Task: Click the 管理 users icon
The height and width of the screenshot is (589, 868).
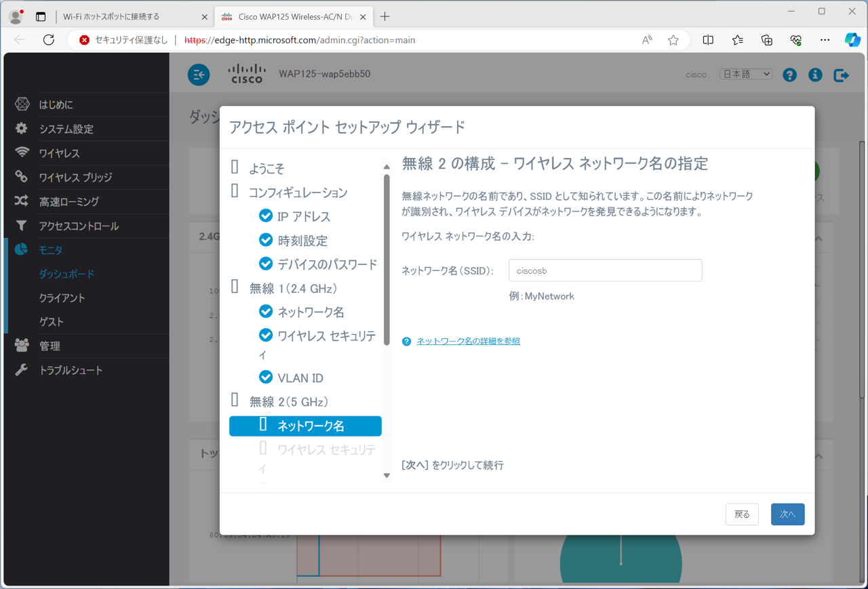Action: coord(22,346)
